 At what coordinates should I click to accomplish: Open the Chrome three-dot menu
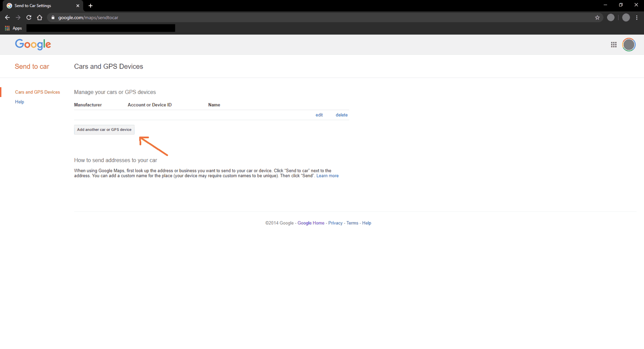coord(637,18)
